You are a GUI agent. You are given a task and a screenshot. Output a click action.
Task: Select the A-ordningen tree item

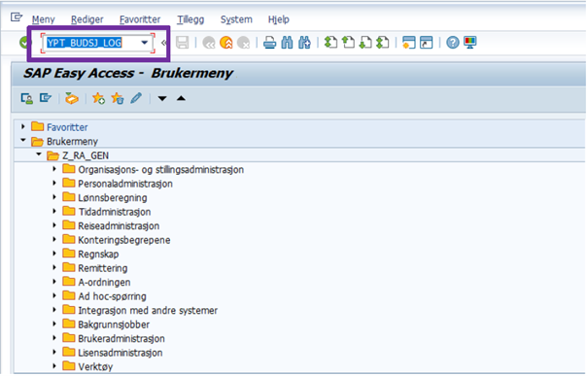pos(104,283)
